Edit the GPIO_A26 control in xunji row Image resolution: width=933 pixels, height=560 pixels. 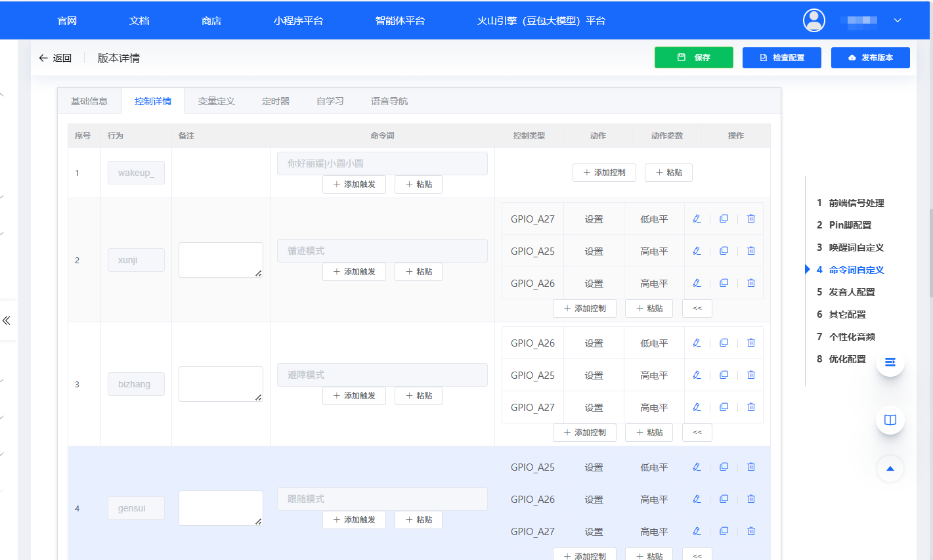point(697,283)
